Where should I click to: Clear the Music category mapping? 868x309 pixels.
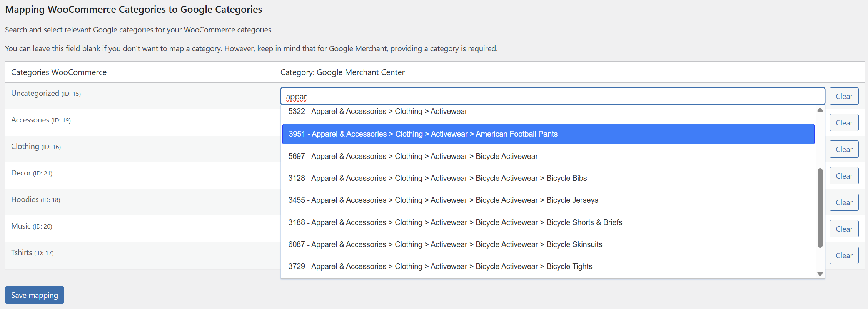point(844,229)
